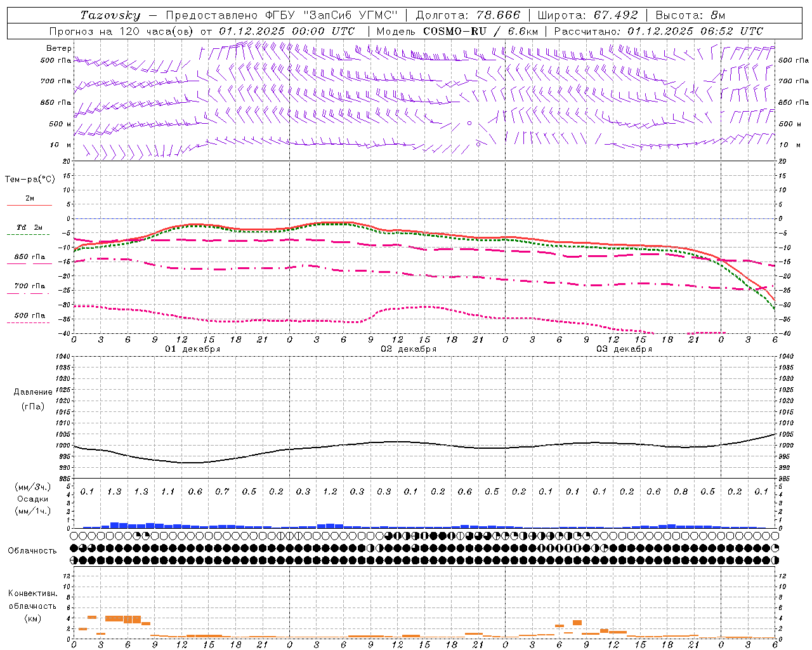Click the Облачность cloud cover label

(32, 551)
